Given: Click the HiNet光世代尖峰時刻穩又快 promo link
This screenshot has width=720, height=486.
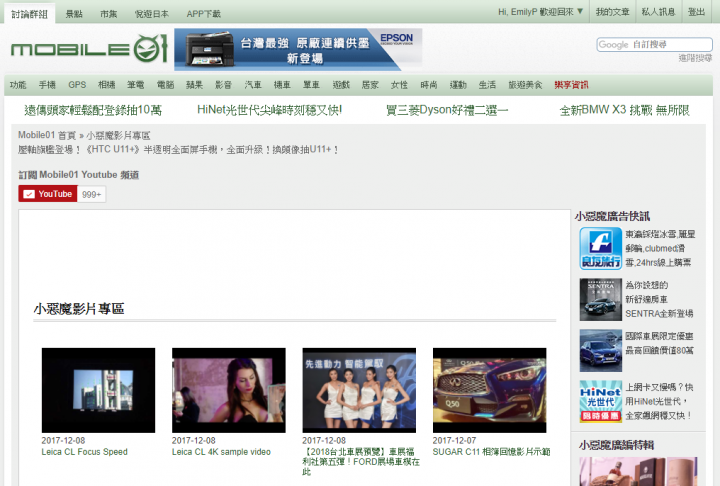Looking at the screenshot, I should (270, 110).
